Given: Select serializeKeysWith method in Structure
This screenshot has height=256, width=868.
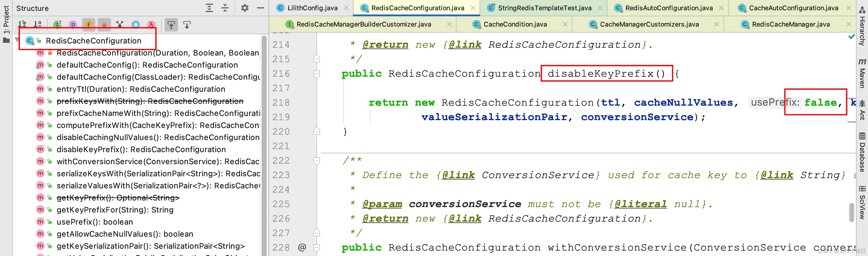Looking at the screenshot, I should click(x=158, y=174).
